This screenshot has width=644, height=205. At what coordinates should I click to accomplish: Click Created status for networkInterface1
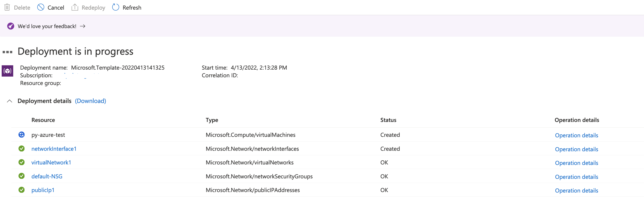[x=390, y=149]
